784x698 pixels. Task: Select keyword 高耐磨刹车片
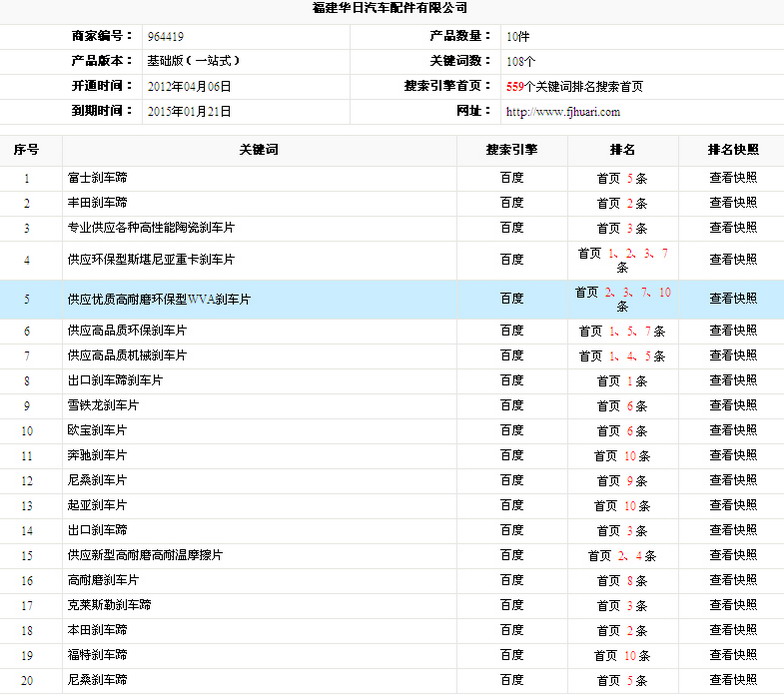click(x=103, y=580)
